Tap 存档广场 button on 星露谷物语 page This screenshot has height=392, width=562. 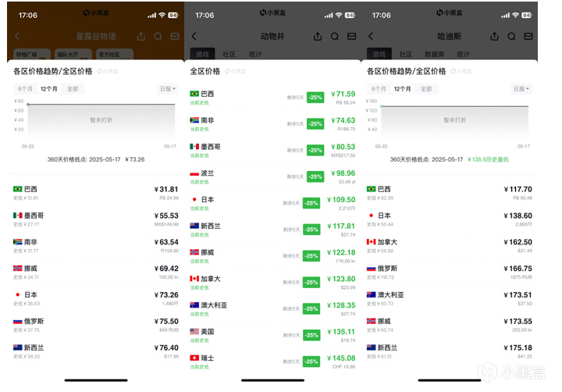click(x=31, y=55)
